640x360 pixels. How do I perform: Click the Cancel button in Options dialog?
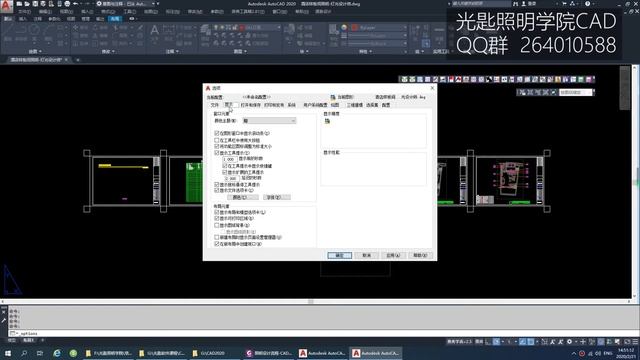(x=367, y=255)
